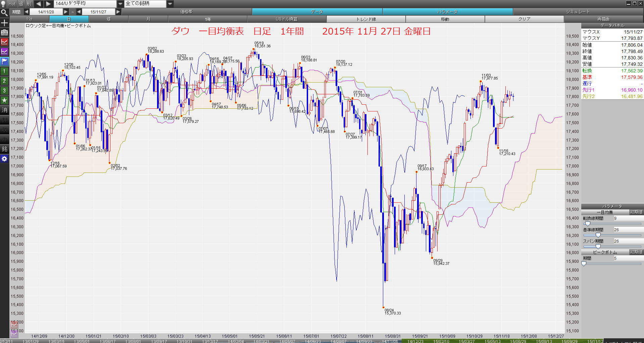The width and height of the screenshot is (644, 343).
Task: Click the 消 sidebar button
Action: click(x=4, y=110)
